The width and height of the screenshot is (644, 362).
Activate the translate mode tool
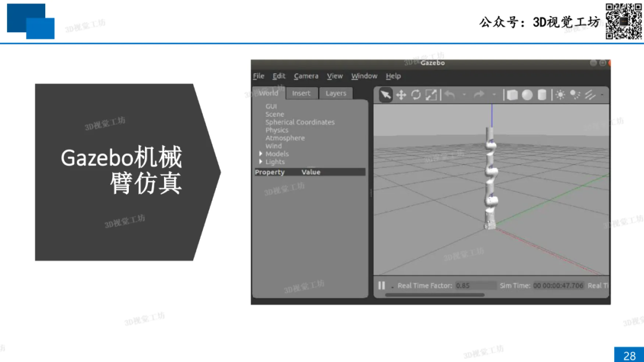(401, 95)
